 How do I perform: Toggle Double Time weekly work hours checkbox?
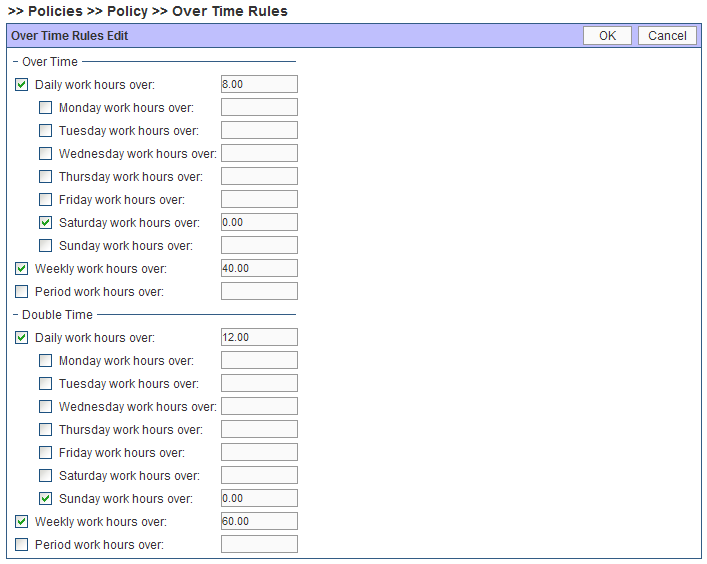tap(22, 522)
